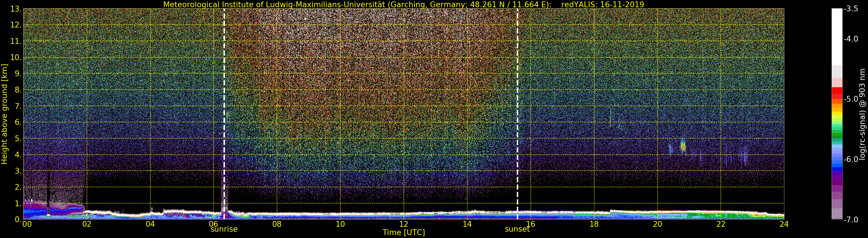The height and width of the screenshot is (238, 868).
Task: Click the 'sunset' label below the axis
Action: click(517, 229)
